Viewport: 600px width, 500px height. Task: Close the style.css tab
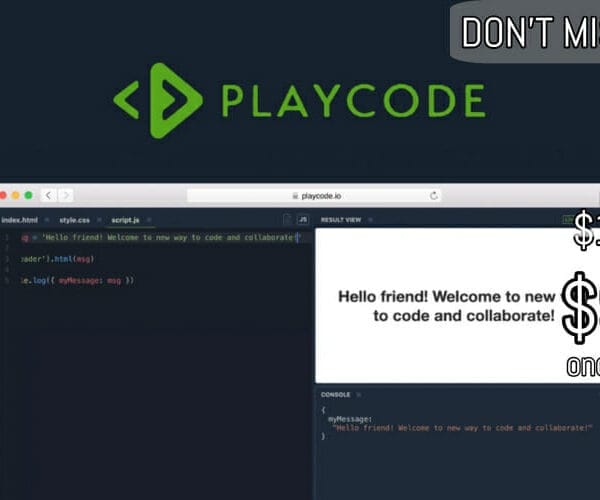pyautogui.click(x=99, y=220)
